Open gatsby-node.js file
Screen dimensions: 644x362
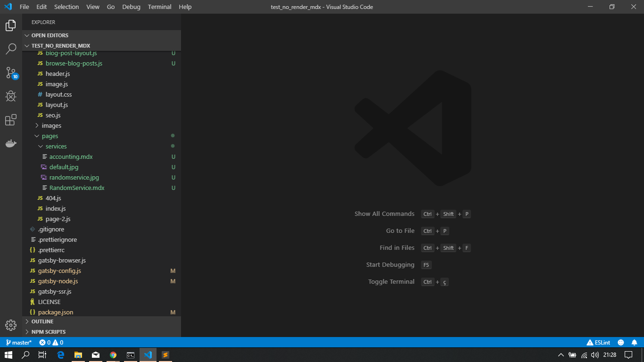click(101, 281)
